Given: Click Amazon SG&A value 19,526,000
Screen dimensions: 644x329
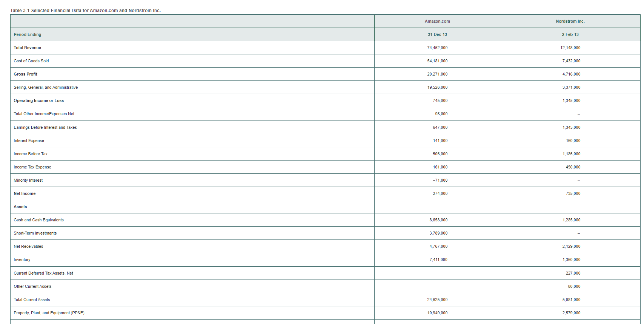Looking at the screenshot, I should point(437,87).
